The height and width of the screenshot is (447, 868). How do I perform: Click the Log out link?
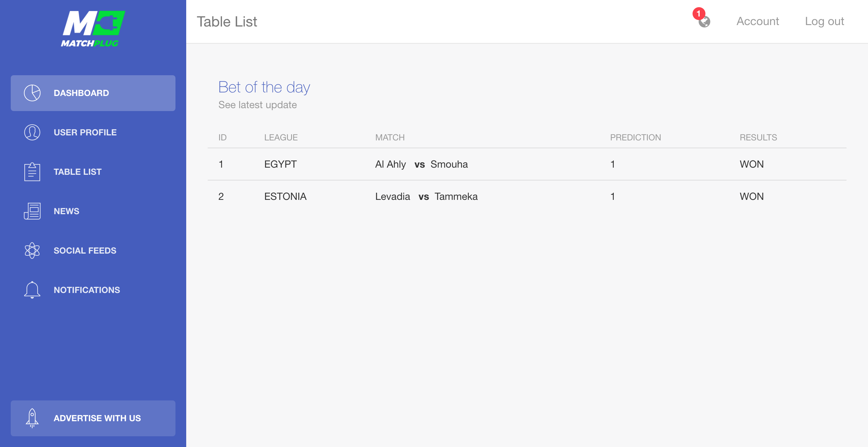824,21
